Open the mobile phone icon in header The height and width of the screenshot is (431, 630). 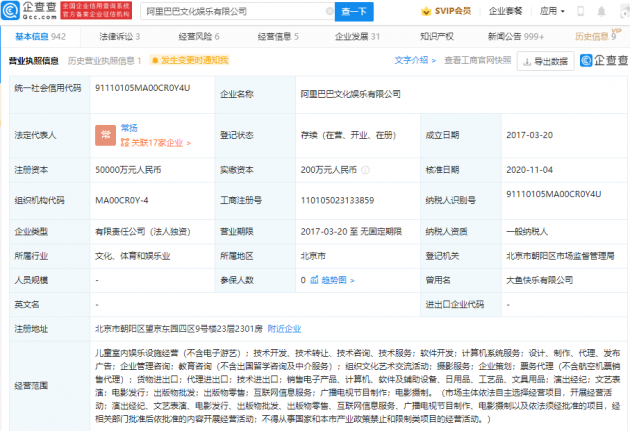click(580, 11)
